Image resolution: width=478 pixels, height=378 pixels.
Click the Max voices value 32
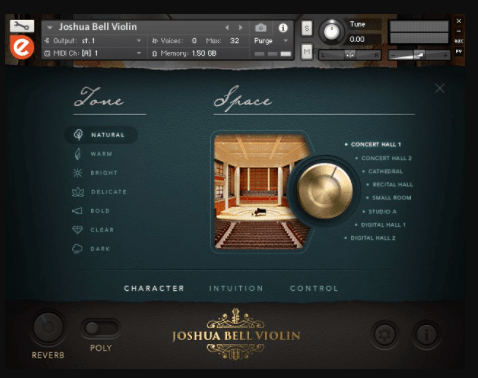pyautogui.click(x=234, y=41)
